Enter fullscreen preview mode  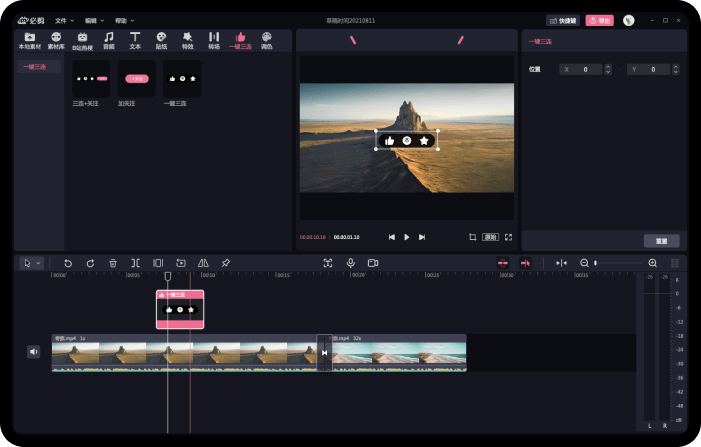(x=508, y=237)
